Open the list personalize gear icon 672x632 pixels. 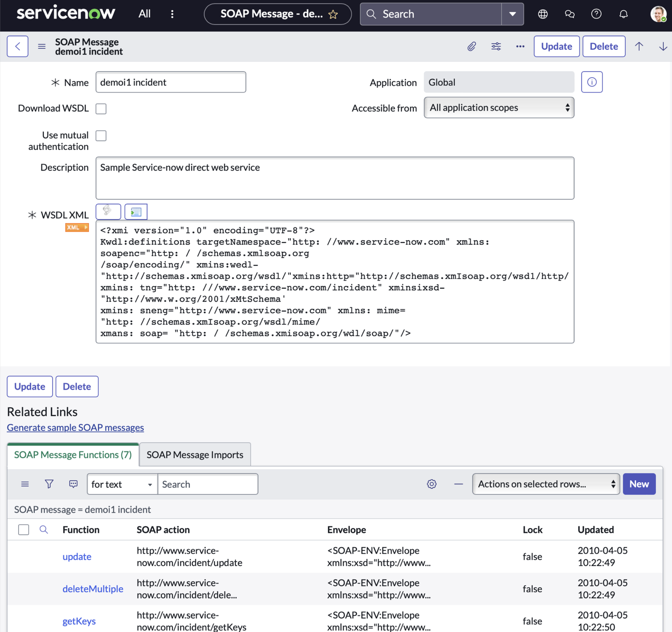point(432,484)
